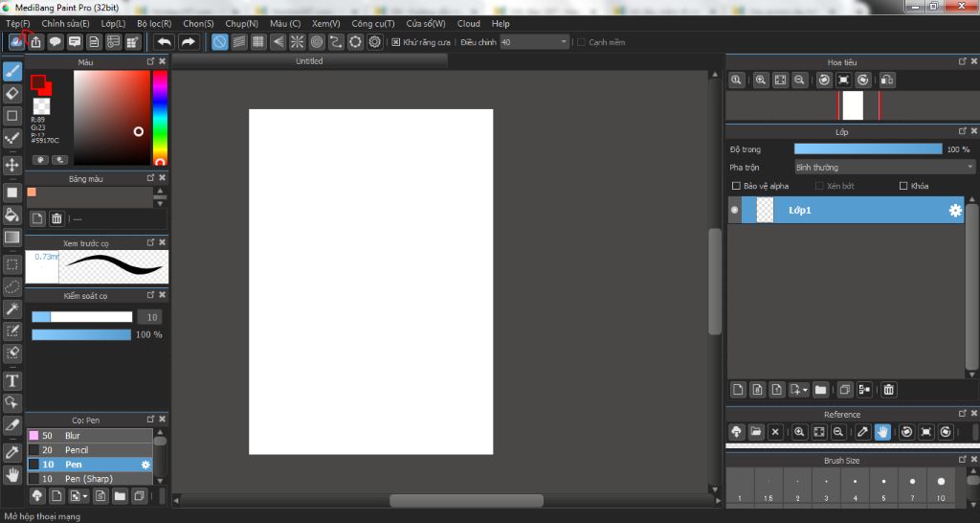Enable concentric circle snap
This screenshot has height=523, width=980.
tap(317, 42)
